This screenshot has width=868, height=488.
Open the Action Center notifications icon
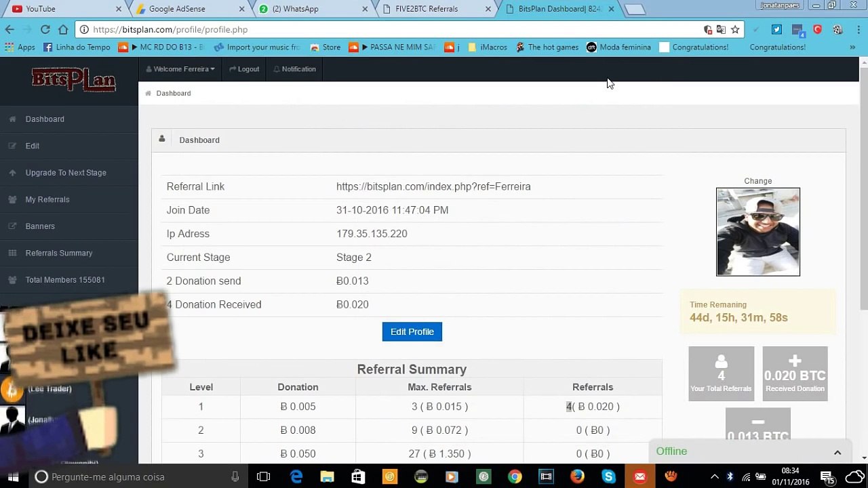pyautogui.click(x=827, y=476)
